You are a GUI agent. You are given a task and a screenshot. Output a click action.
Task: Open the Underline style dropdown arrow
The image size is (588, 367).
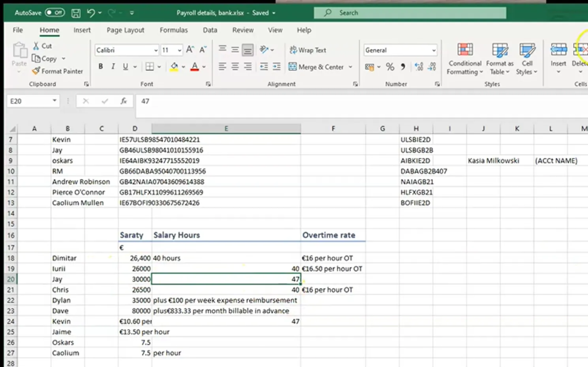135,67
